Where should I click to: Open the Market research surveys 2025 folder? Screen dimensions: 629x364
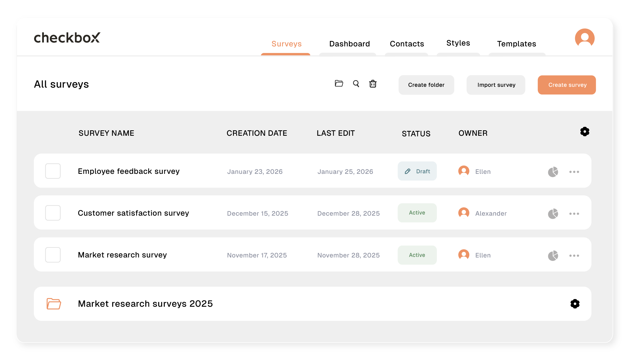click(x=145, y=304)
